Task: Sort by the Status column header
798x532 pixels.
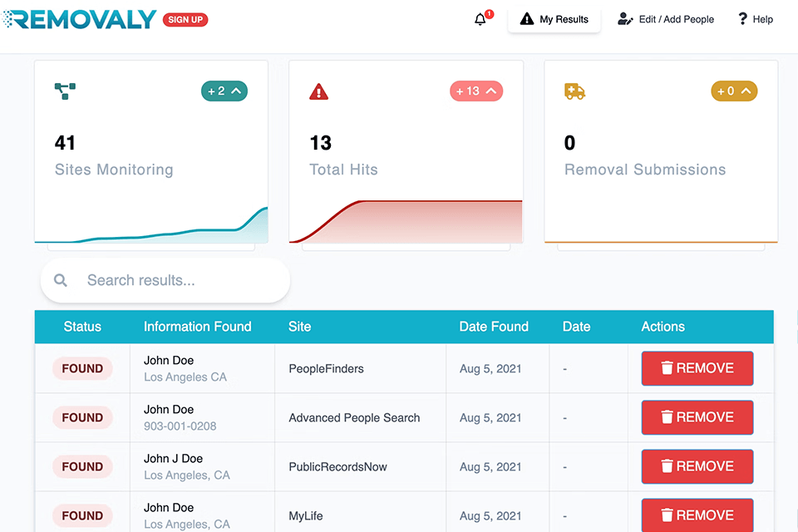Action: tap(82, 327)
